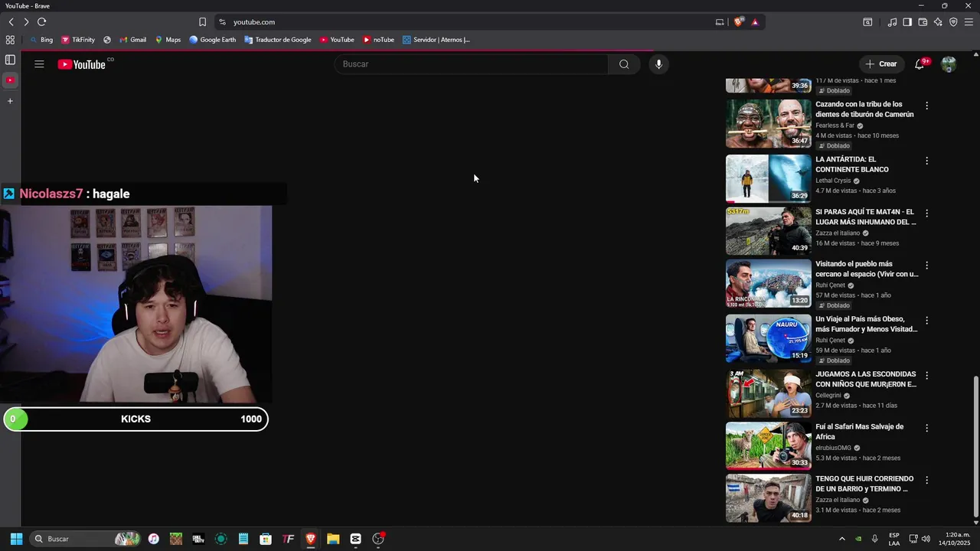980x551 pixels.
Task: Open the taskbar volume speaker icon
Action: pos(926,539)
